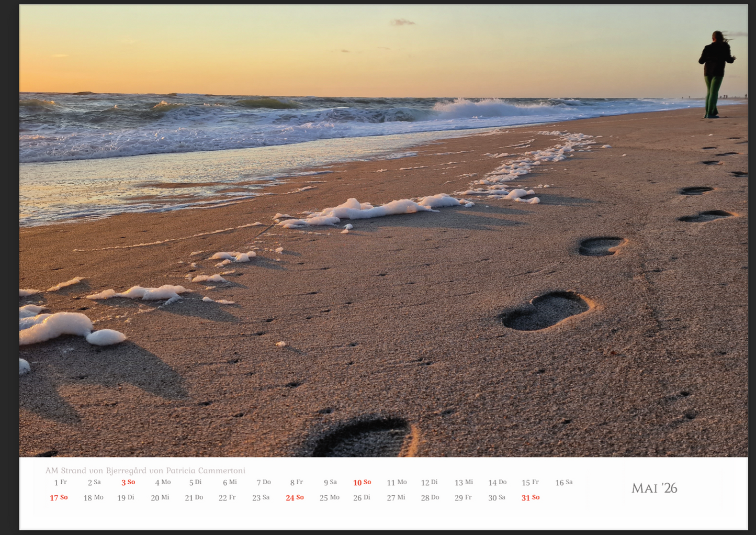Click the 'Mai '26' month label
Image resolution: width=756 pixels, height=535 pixels.
point(654,488)
